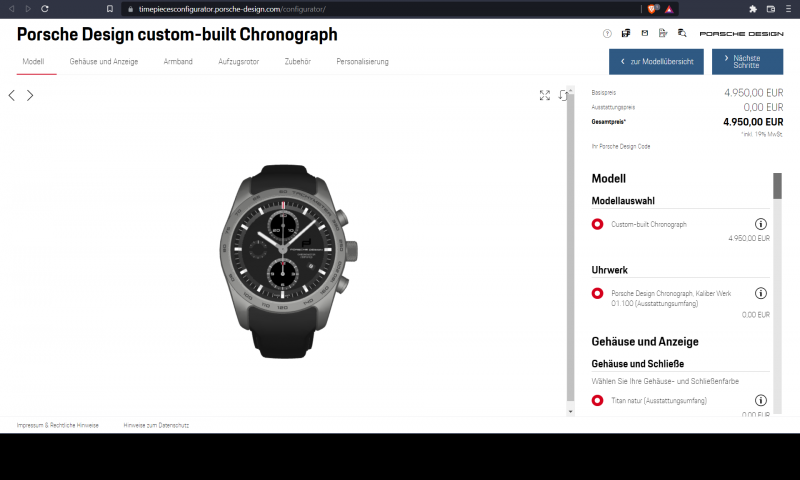Show next watch view with right arrow
This screenshot has height=480, width=800.
pyautogui.click(x=30, y=96)
